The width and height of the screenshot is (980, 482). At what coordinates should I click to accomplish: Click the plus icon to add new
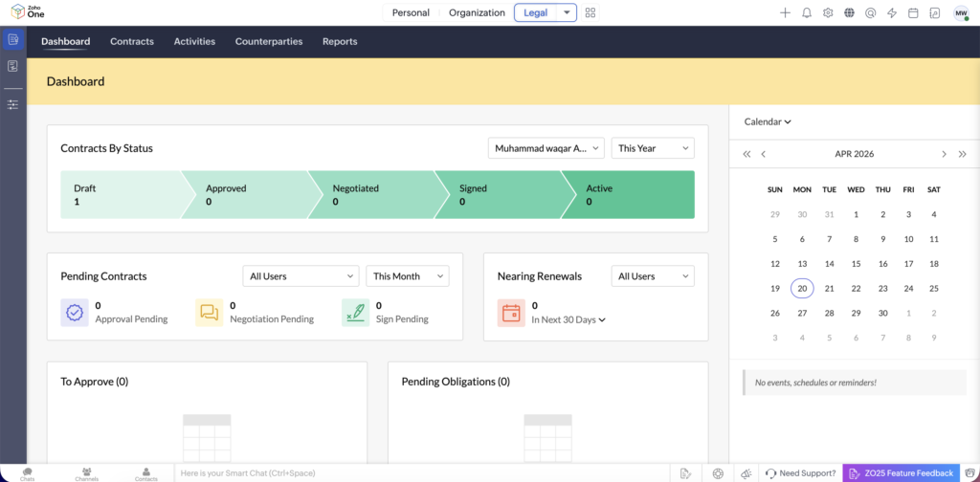(x=785, y=13)
